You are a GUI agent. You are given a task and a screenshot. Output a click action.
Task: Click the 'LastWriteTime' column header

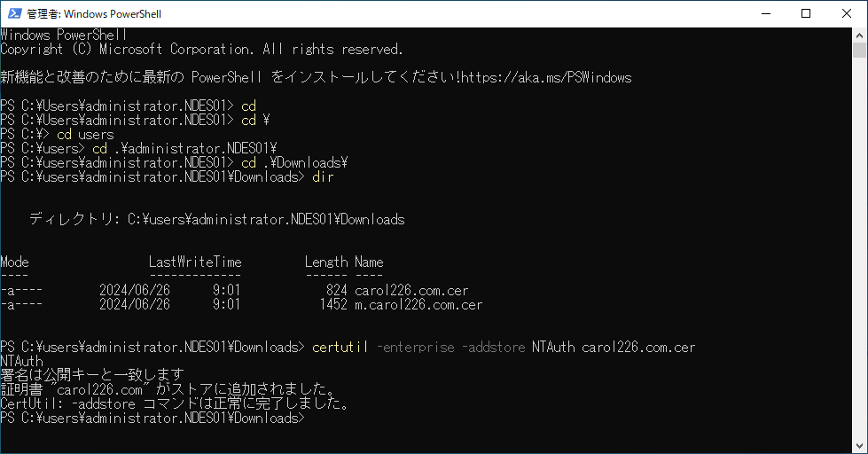195,262
